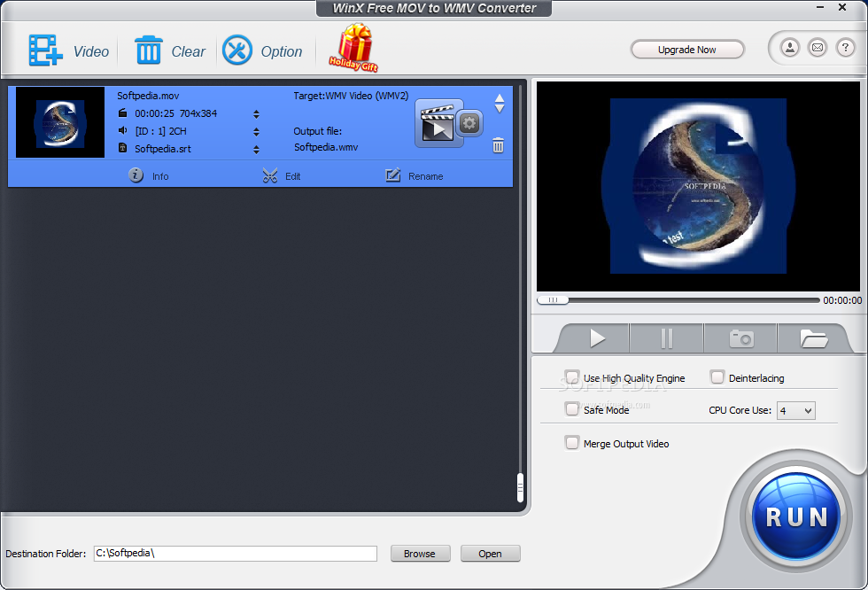
Task: Click the Browse button
Action: (420, 554)
